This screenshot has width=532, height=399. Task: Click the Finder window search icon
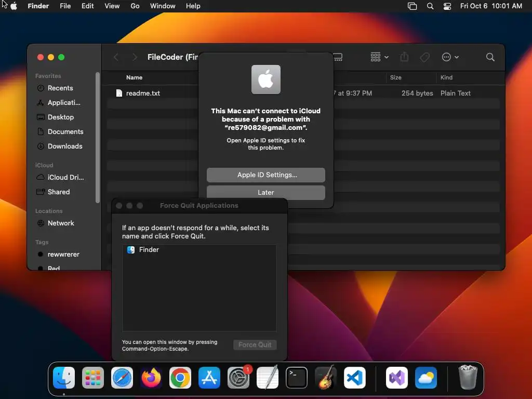pos(490,57)
